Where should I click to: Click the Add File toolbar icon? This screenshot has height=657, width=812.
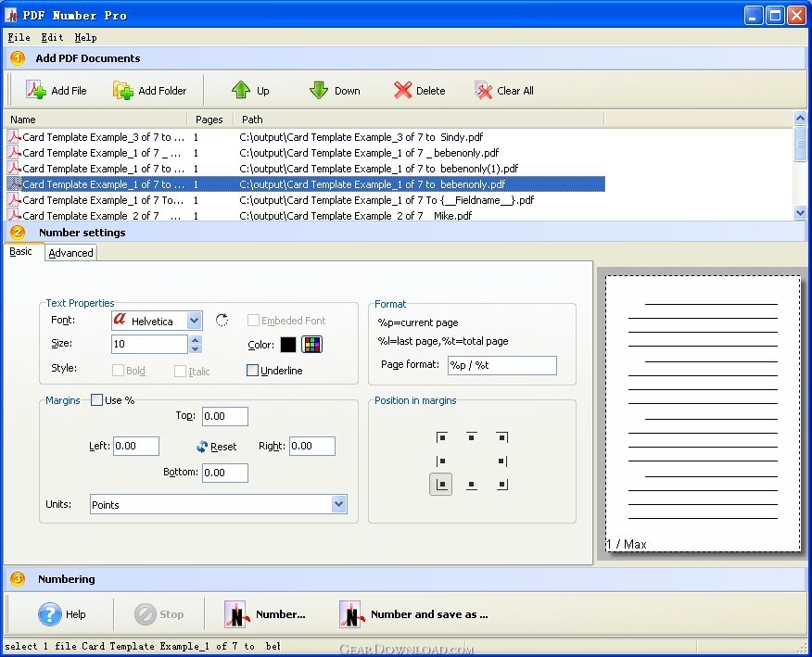point(36,90)
